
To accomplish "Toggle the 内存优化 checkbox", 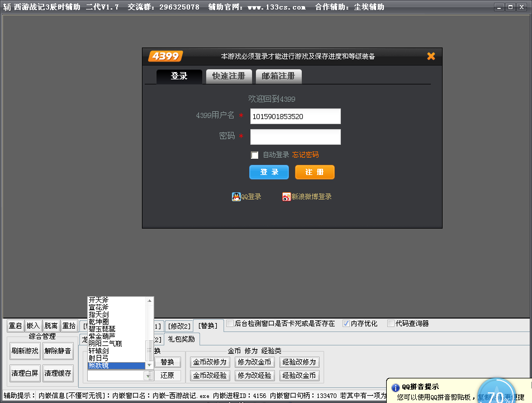I will [x=346, y=323].
